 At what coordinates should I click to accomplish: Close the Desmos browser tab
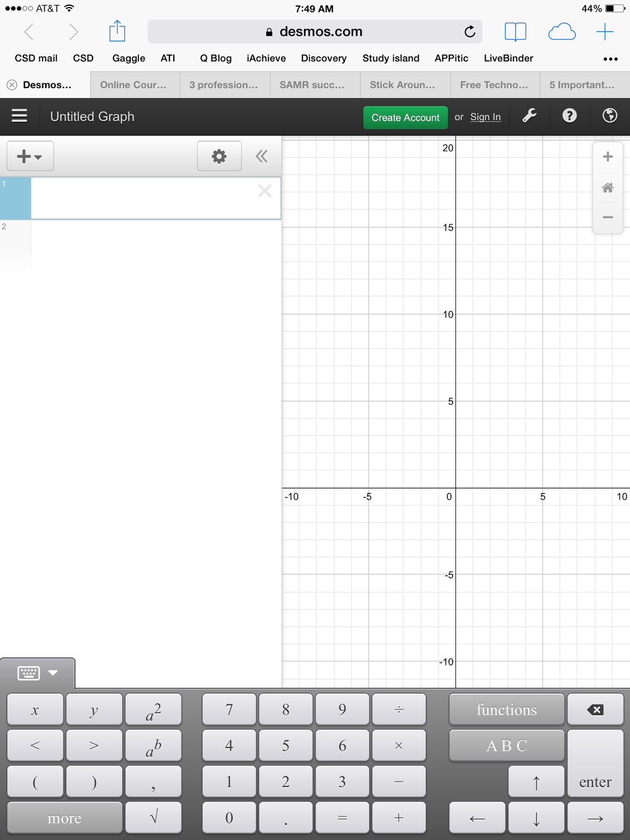tap(12, 85)
